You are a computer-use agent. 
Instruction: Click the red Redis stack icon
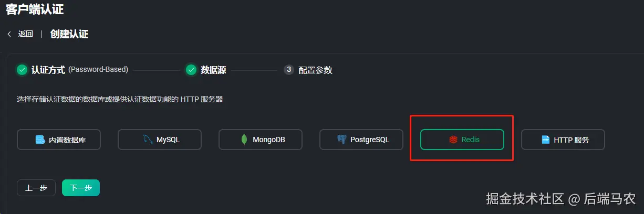pyautogui.click(x=453, y=140)
